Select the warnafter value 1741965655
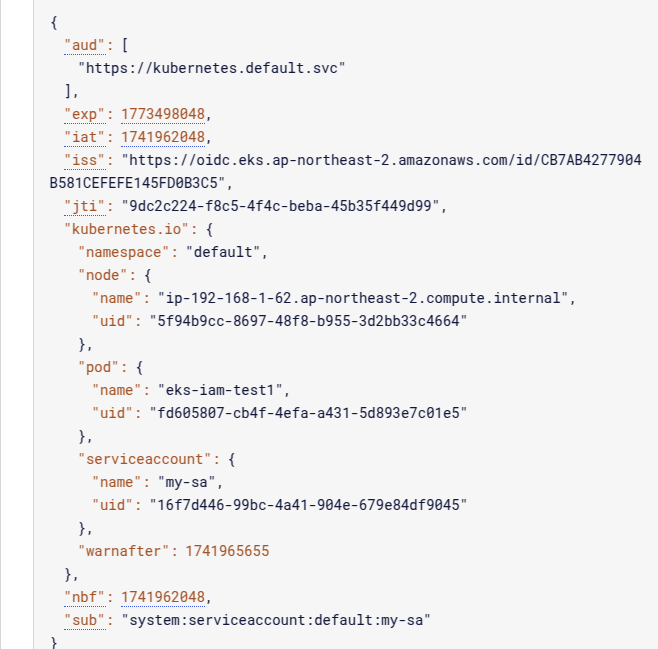Viewport: 658px width, 649px height. pos(227,551)
